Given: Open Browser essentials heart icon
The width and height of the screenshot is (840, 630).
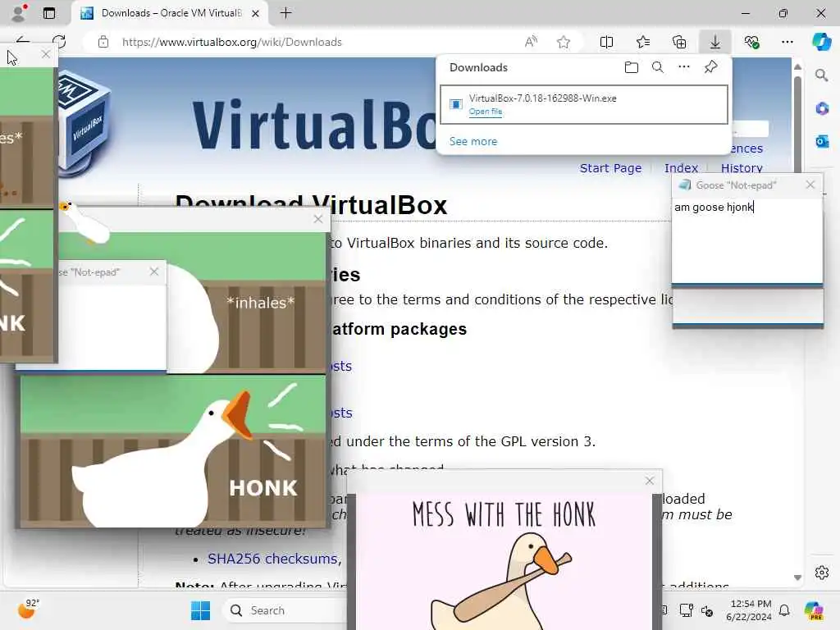Looking at the screenshot, I should click(751, 42).
